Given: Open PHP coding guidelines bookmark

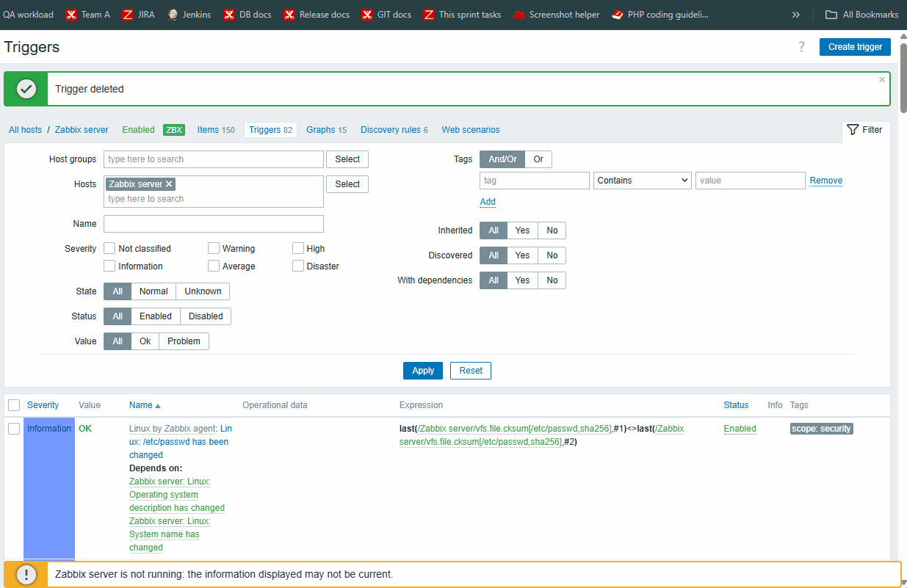Looking at the screenshot, I should tap(660, 15).
